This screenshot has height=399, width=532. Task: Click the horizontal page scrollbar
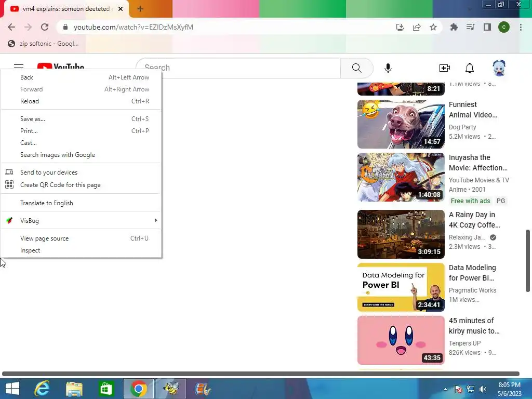point(261,374)
